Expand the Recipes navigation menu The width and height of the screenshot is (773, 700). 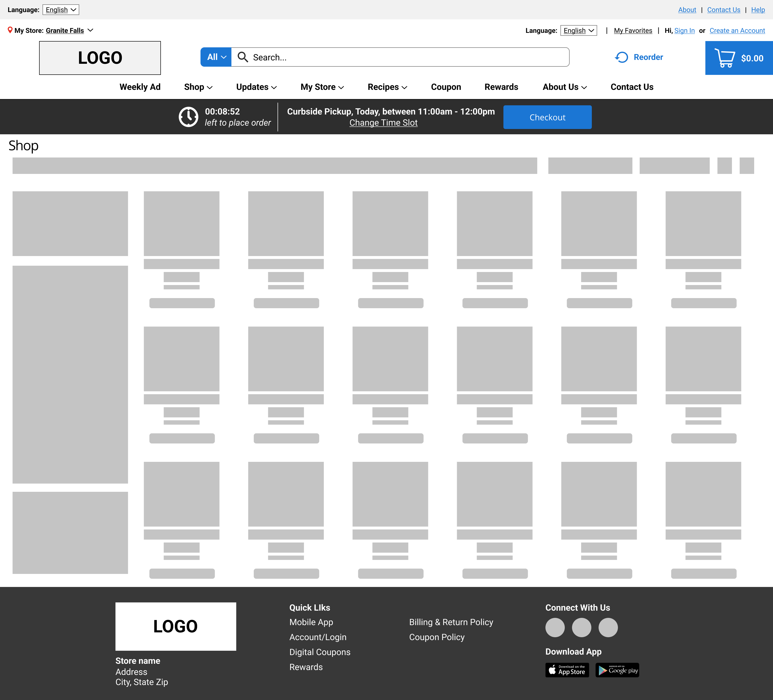[x=387, y=87]
